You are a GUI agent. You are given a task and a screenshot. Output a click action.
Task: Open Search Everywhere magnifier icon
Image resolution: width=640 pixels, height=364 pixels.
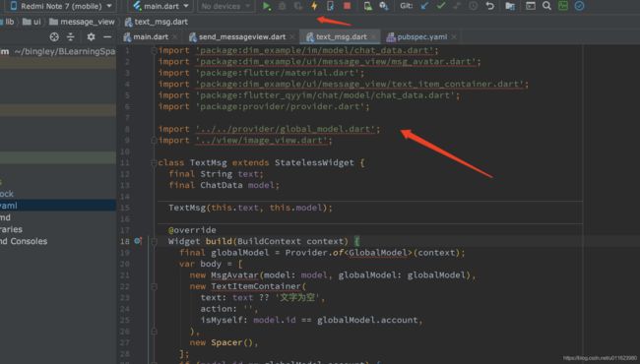[546, 6]
